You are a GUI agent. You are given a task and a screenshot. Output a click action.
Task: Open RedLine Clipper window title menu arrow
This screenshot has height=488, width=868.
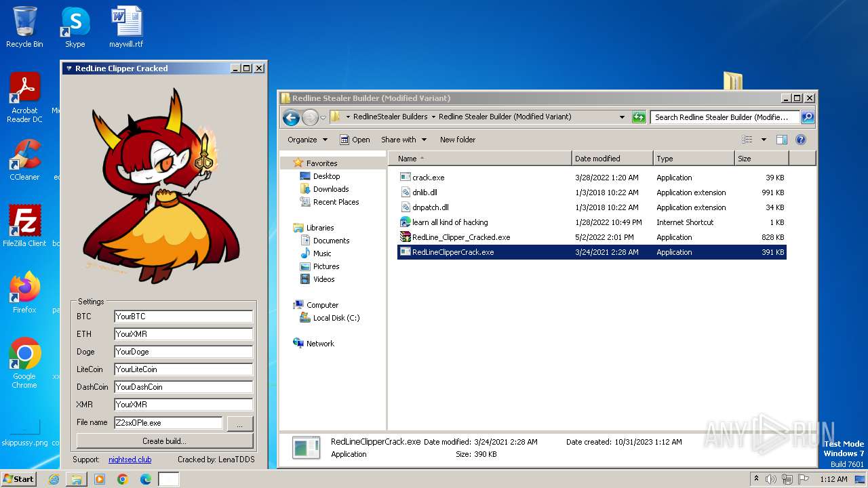pos(68,68)
